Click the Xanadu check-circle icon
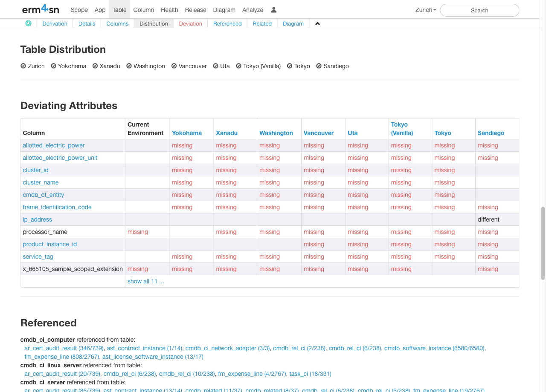 (x=95, y=66)
